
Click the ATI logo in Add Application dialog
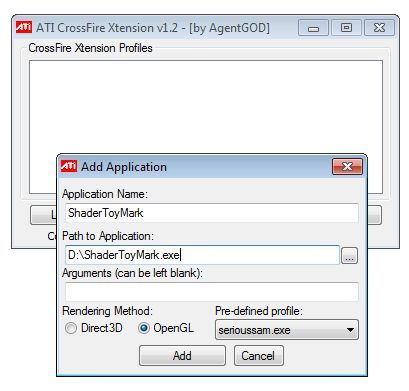point(69,166)
